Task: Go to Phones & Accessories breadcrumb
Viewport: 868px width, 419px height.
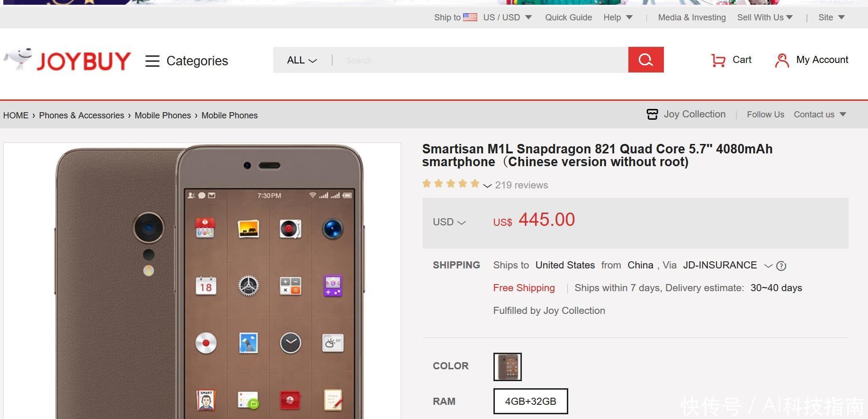Action: (81, 116)
